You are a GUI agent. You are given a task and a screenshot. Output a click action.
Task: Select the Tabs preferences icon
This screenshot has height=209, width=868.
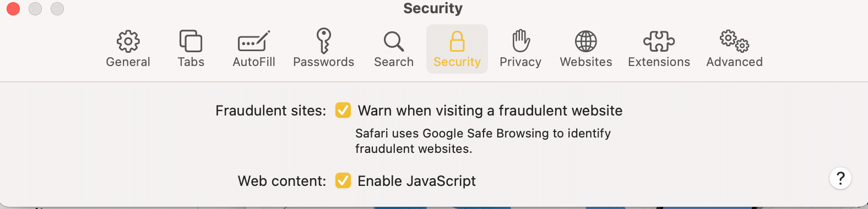click(x=191, y=41)
